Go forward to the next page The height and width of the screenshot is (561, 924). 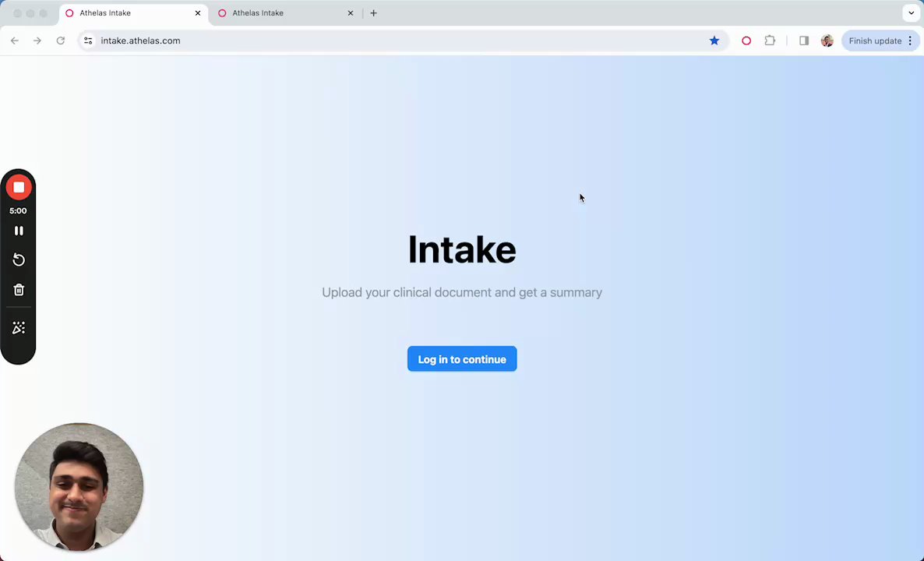pos(37,41)
